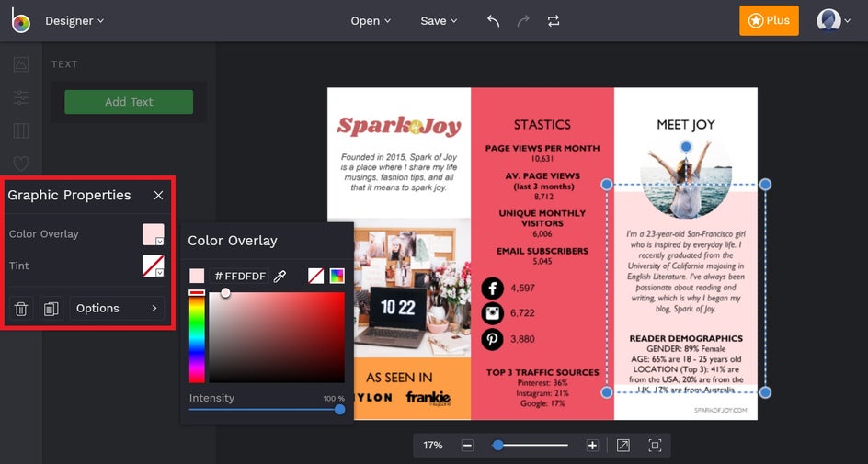Select the eyedropper color picker tool
The height and width of the screenshot is (464, 868).
(x=280, y=276)
